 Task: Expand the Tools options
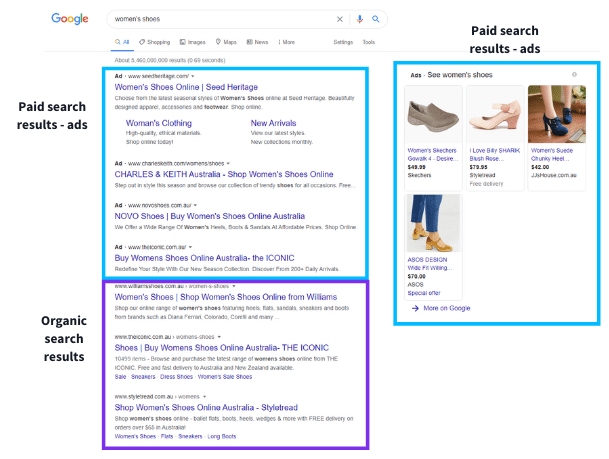tap(369, 42)
